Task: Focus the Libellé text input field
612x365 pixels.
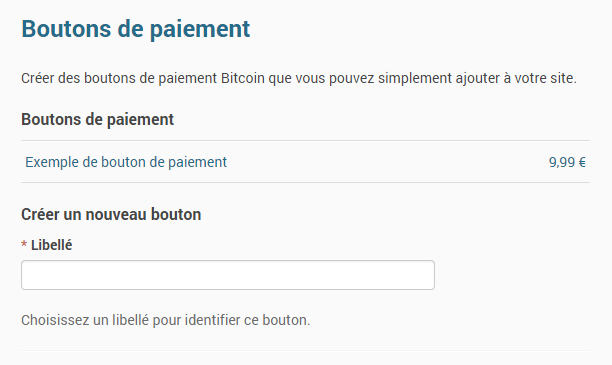Action: coord(228,275)
